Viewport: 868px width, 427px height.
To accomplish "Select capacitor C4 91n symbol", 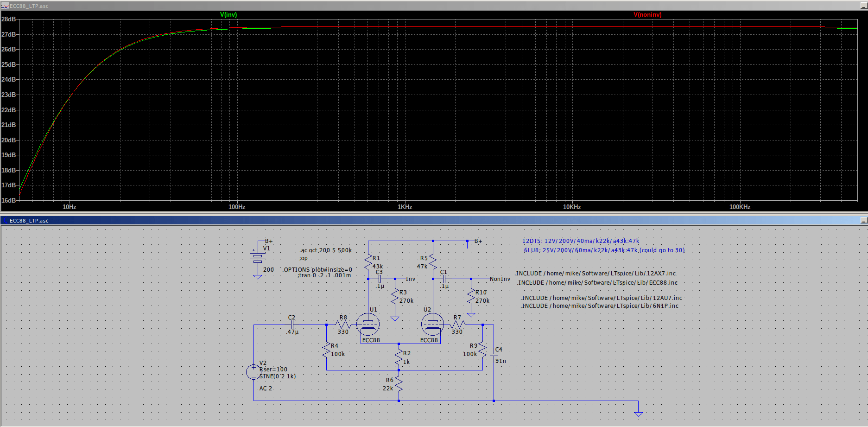I will (494, 355).
